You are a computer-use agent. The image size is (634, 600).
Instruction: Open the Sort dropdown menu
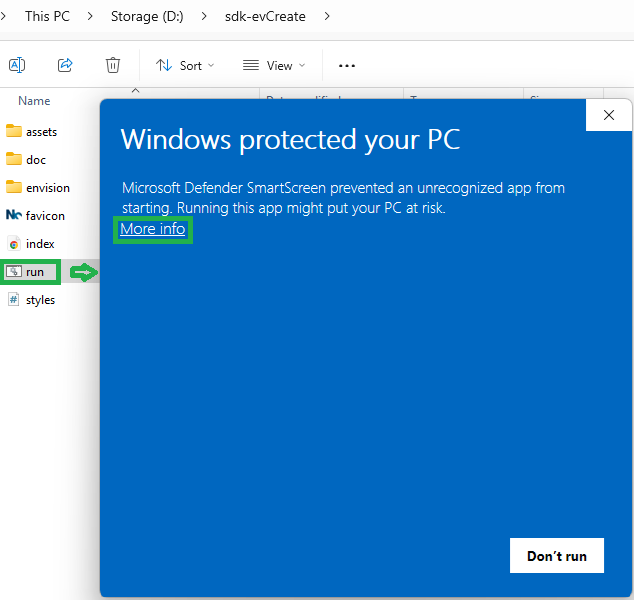tap(185, 65)
